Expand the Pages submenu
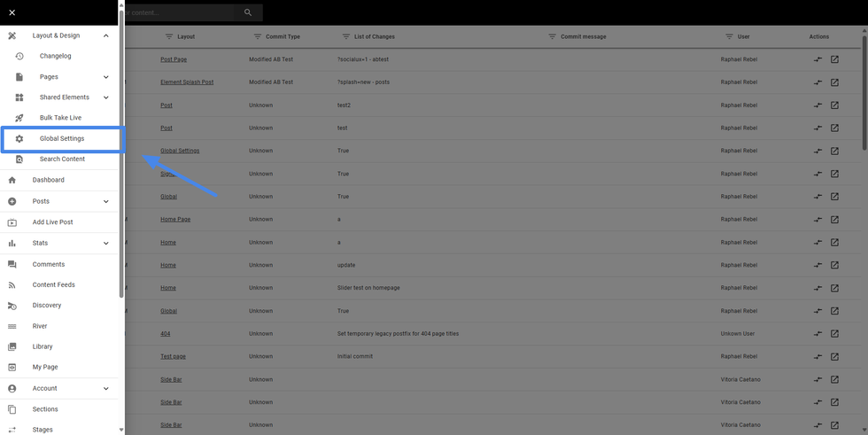This screenshot has width=868, height=435. tap(106, 77)
